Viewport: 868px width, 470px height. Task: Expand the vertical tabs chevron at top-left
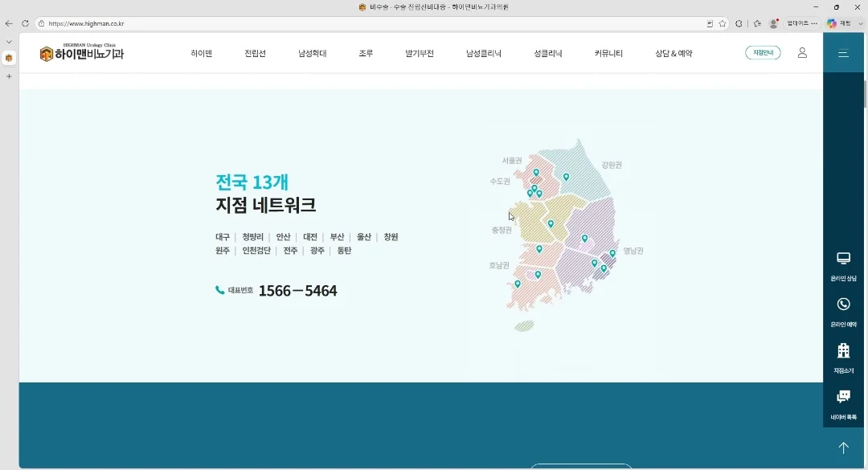[9, 42]
